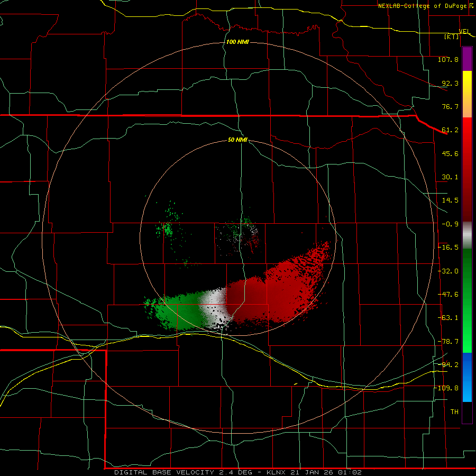Click the KLNX radar site identifier
Viewport: 476px width, 476px height.
click(276, 472)
